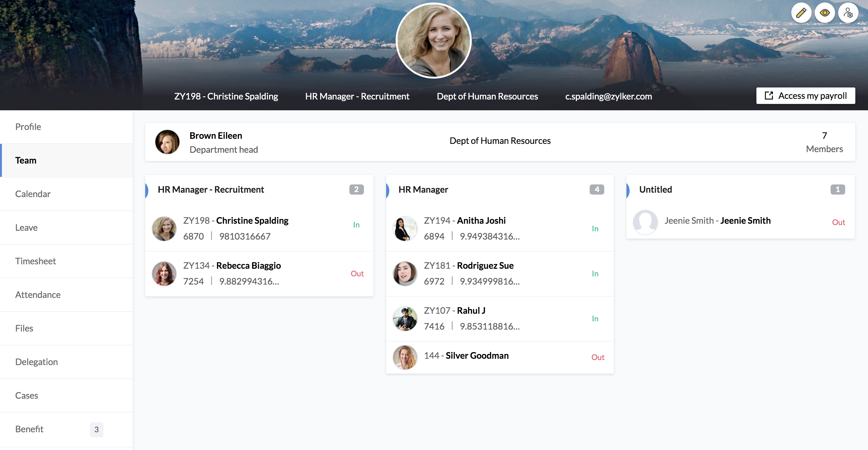Image resolution: width=868 pixels, height=450 pixels.
Task: Open the Benefit tab with badge
Action: (29, 429)
